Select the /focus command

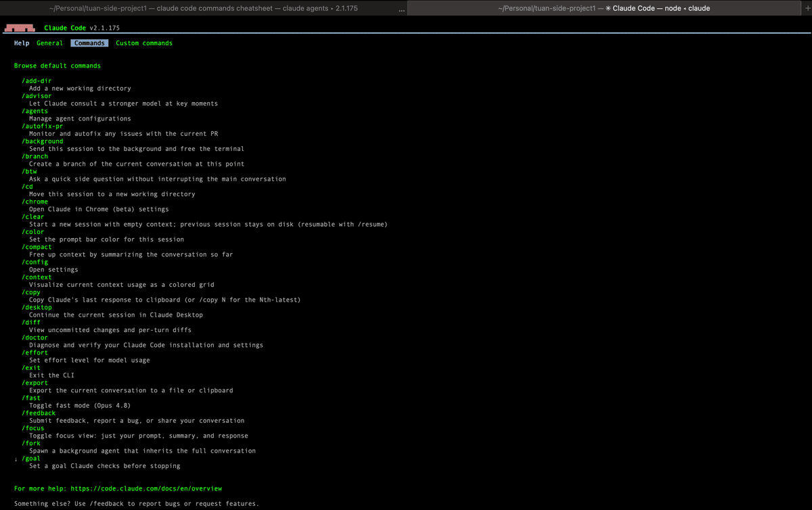(32, 428)
